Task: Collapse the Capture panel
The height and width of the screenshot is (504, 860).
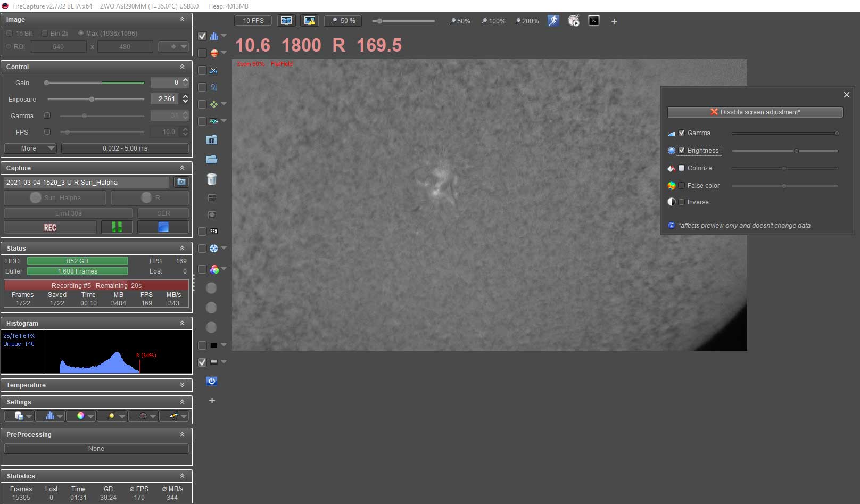Action: tap(182, 168)
